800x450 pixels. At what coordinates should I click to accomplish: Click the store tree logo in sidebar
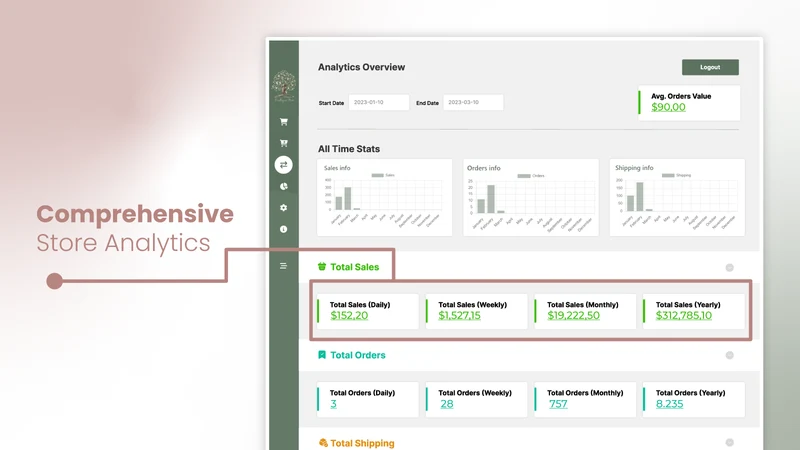click(x=284, y=86)
